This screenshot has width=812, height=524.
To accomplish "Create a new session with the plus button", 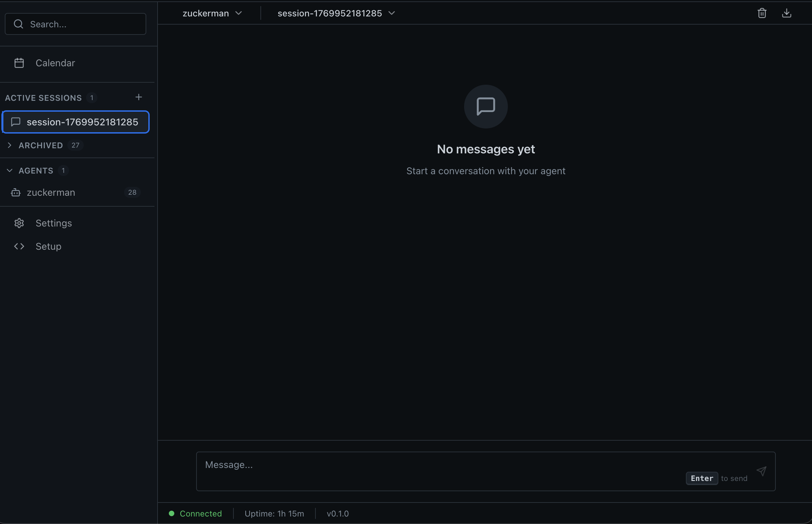I will point(138,97).
